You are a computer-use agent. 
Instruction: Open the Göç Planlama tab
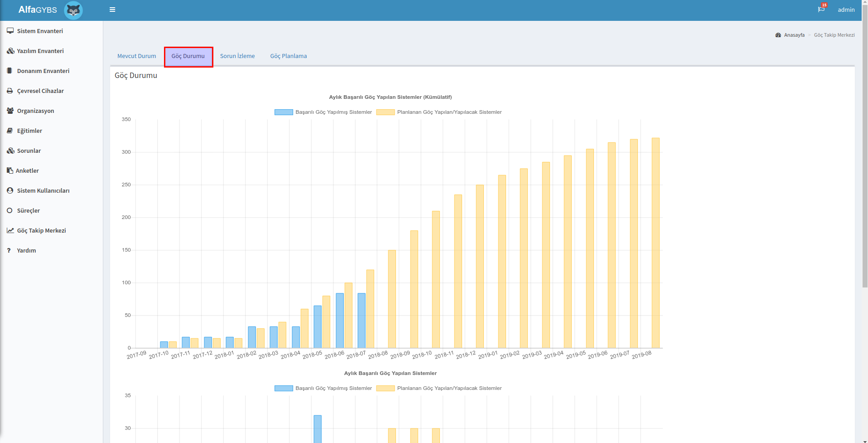[289, 56]
